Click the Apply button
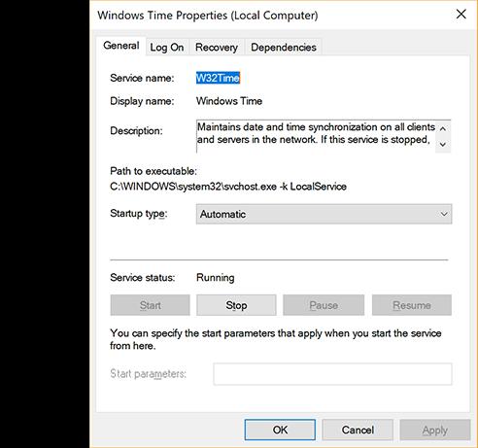 [435, 430]
